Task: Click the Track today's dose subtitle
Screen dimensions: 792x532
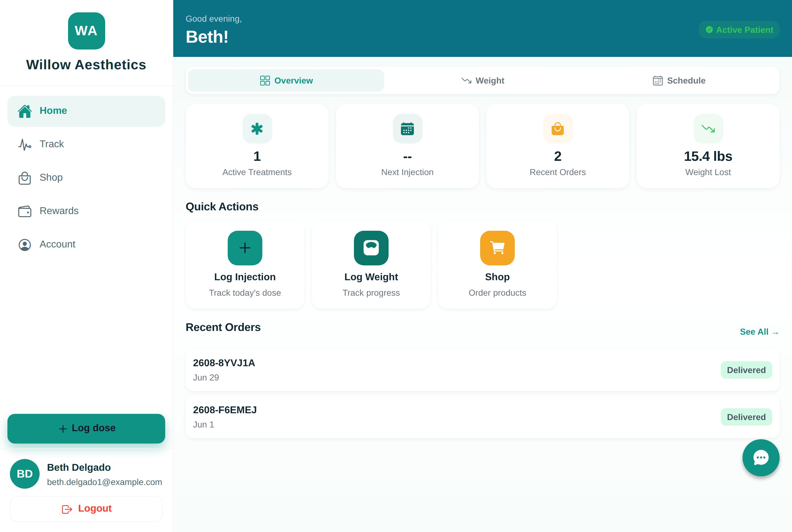Action: (x=245, y=293)
